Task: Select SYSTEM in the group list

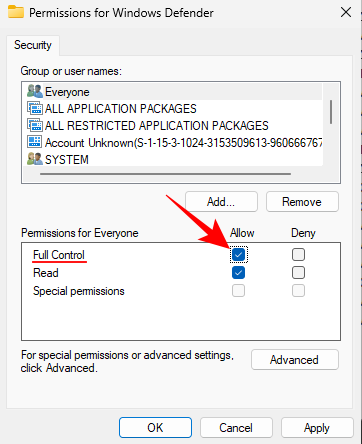Action: pos(67,160)
